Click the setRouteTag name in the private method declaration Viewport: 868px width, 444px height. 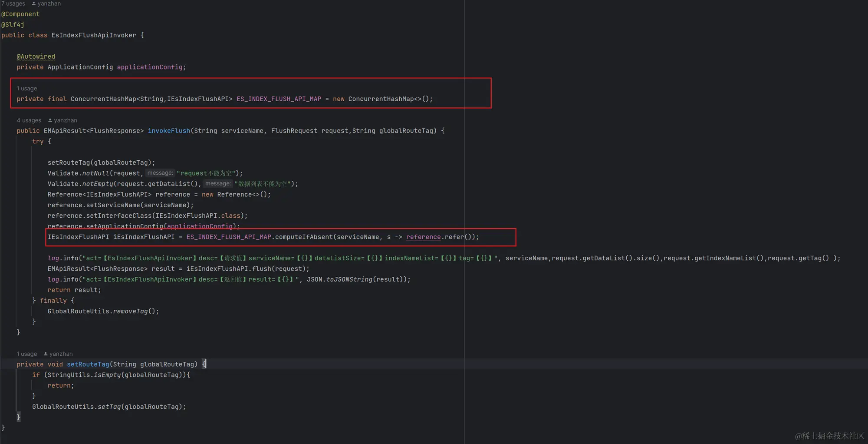click(x=88, y=364)
